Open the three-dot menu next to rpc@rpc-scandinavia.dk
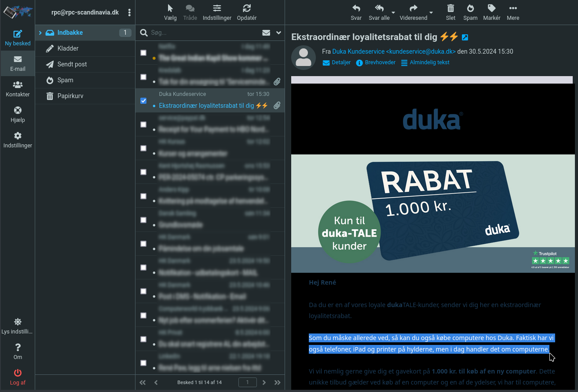 [x=129, y=13]
